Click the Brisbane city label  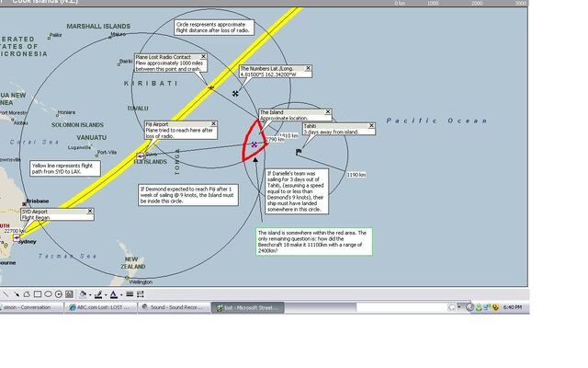click(x=37, y=201)
